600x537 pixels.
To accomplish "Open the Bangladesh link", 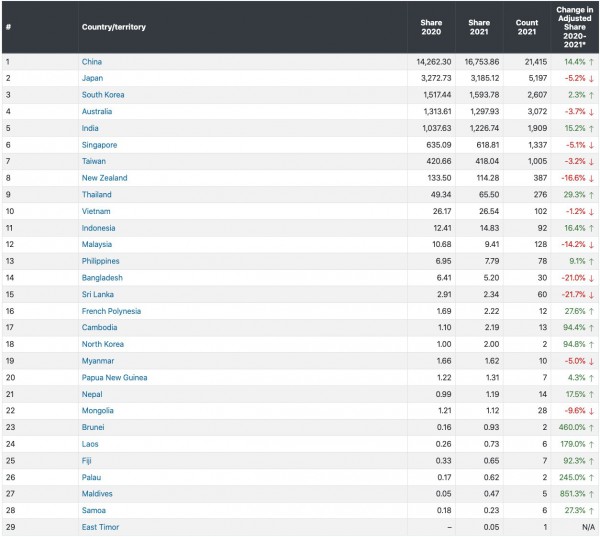I will click(102, 277).
